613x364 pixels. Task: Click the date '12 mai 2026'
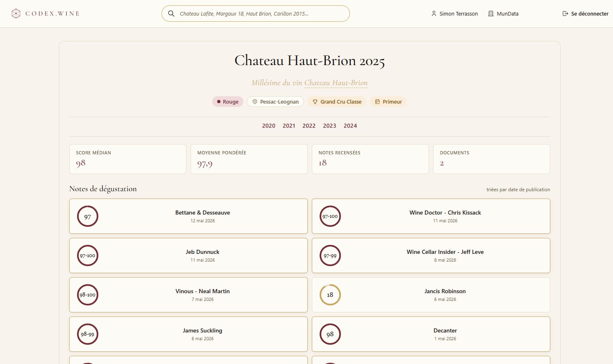[x=202, y=221]
